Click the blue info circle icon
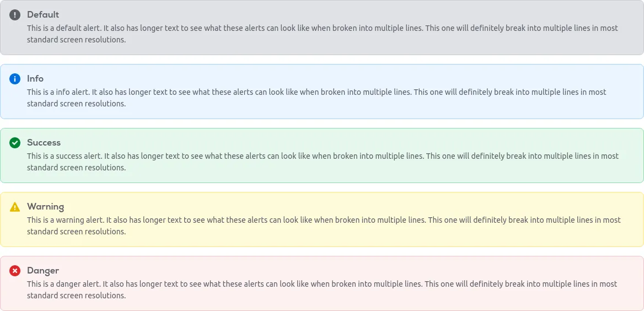Viewport: 644px width, 311px height. (15, 79)
